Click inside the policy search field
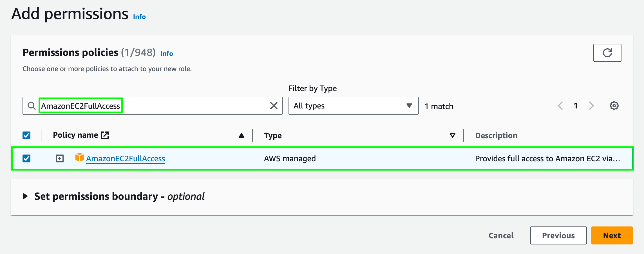Screen dimensions: 644x254 click(x=153, y=106)
